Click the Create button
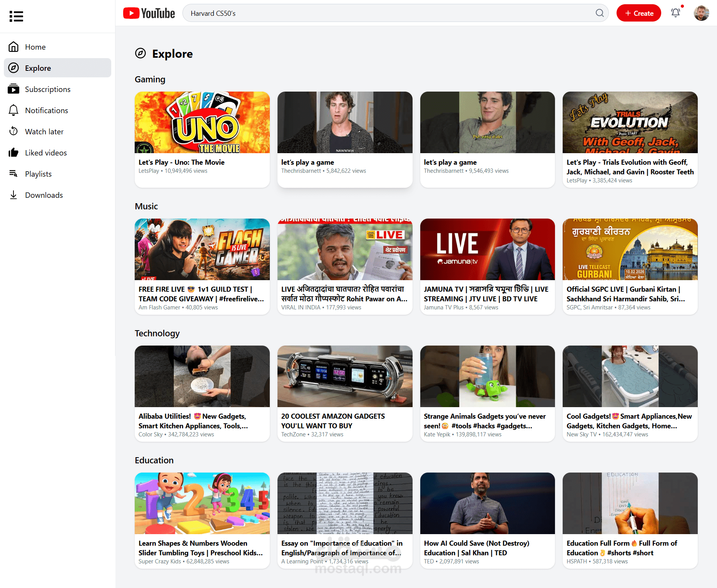Viewport: 717px width, 588px height. point(638,13)
